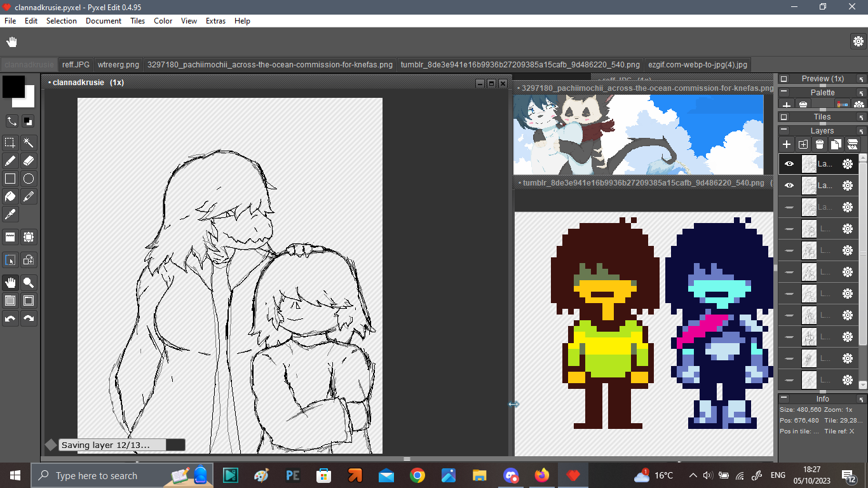Toggle the selection-mode tool with cursor icon
Viewport: 868px width, 488px height.
[x=10, y=259]
